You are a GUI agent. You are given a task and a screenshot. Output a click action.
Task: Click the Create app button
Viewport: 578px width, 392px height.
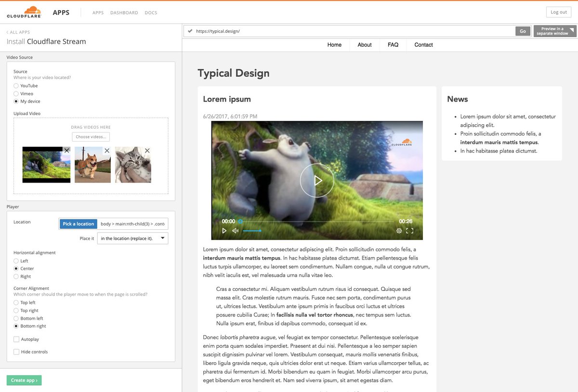point(24,380)
